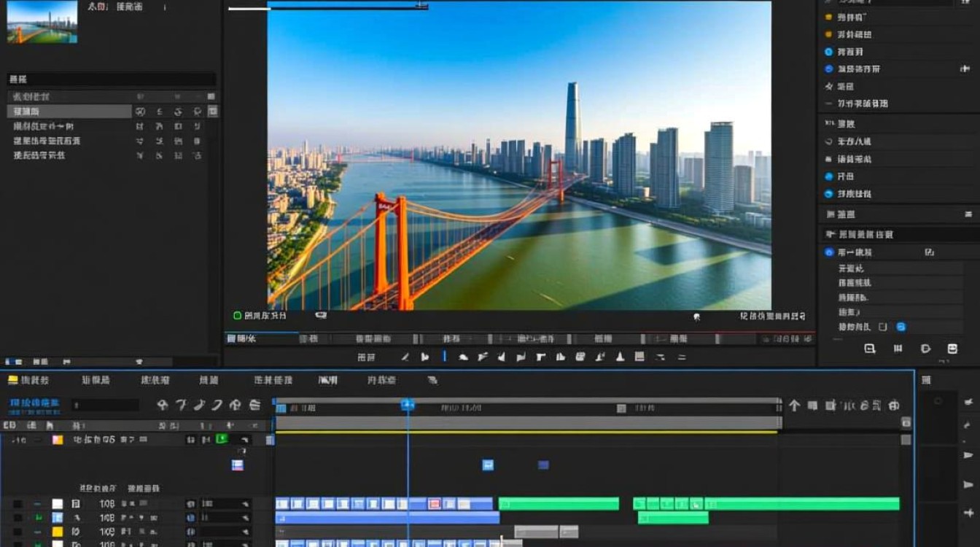Click the up-arrow icon right of timeline ruler
The image size is (980, 547).
pos(794,406)
